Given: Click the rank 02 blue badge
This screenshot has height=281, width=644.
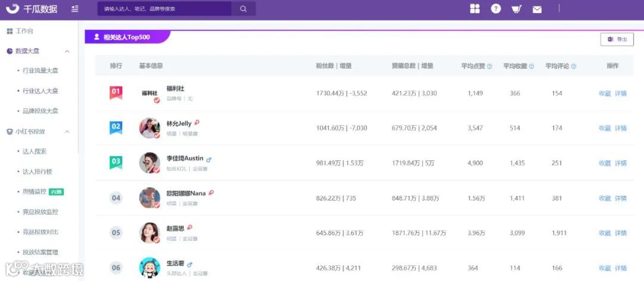Looking at the screenshot, I should 116,128.
